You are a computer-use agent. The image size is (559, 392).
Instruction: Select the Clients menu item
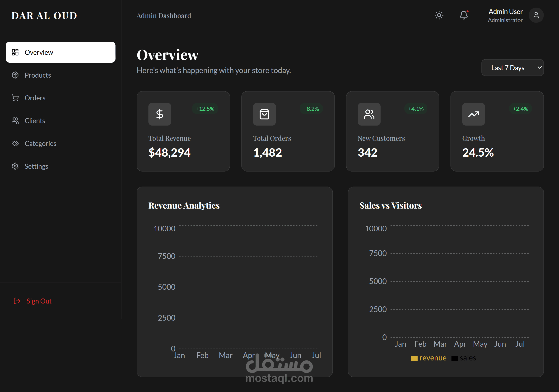35,121
